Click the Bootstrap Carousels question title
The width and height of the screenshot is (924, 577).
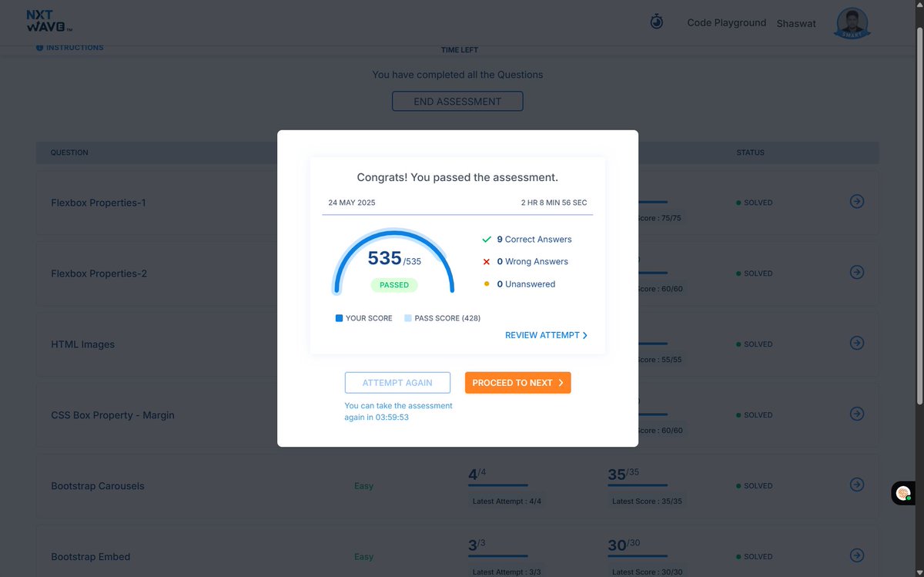click(x=98, y=486)
